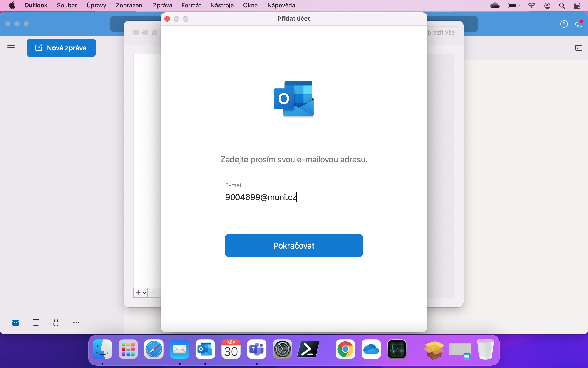Open the People contacts icon
588x368 pixels.
[x=56, y=322]
